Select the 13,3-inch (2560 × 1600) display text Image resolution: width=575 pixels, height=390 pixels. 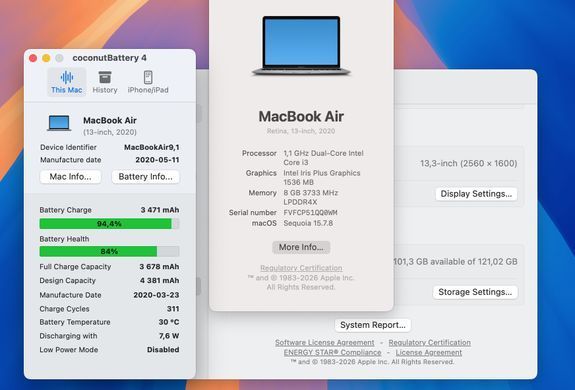click(469, 163)
